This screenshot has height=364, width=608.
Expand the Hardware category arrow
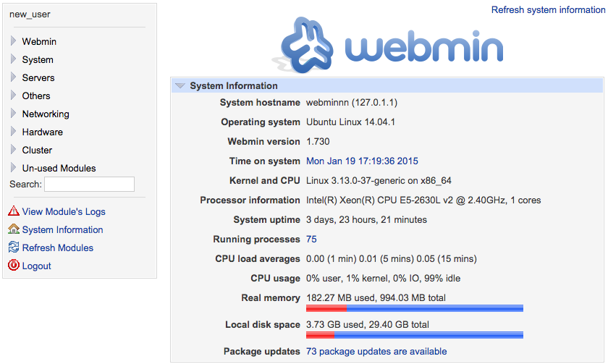tap(13, 132)
